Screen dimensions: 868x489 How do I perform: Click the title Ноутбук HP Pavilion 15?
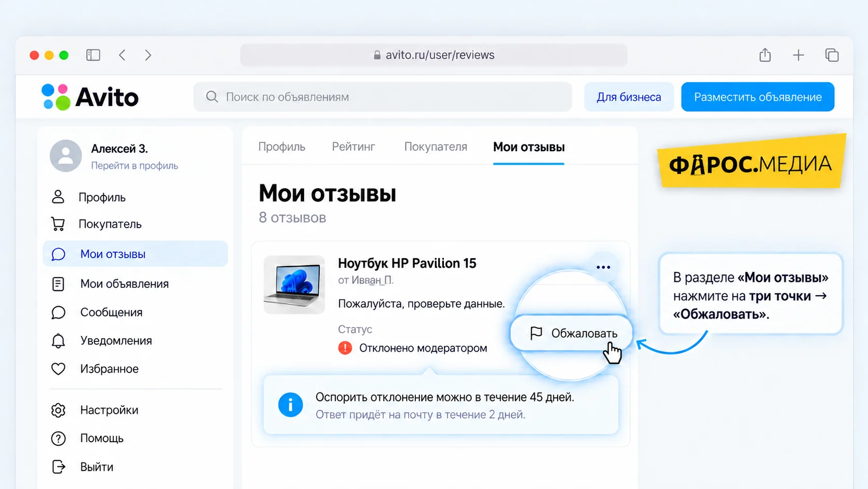[407, 263]
